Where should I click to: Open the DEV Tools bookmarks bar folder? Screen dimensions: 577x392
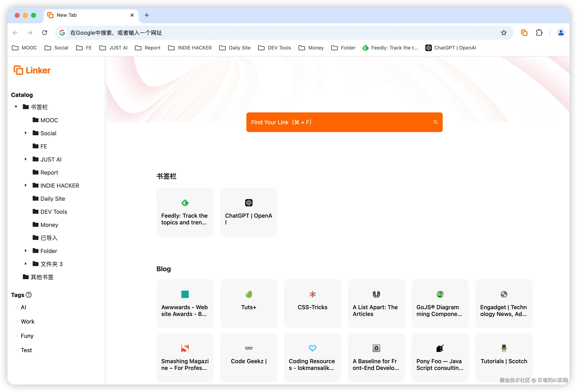click(x=274, y=48)
